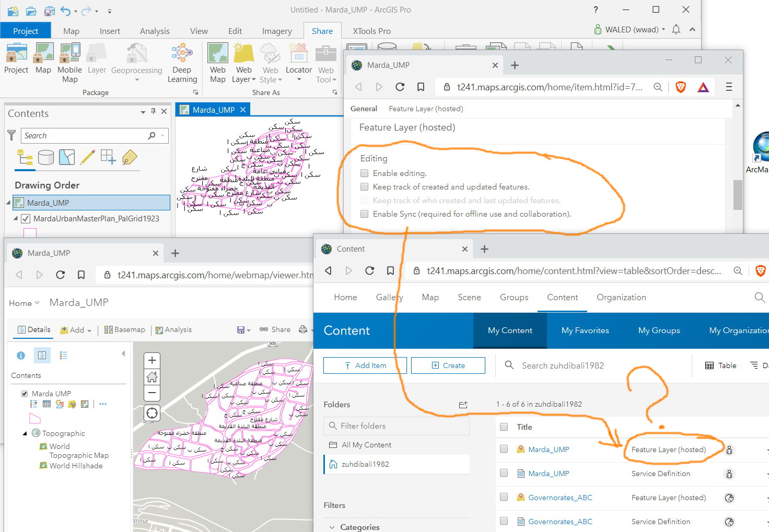Screen dimensions: 769x532
Task: Check the select-all box beside the Title header
Action: (504, 427)
